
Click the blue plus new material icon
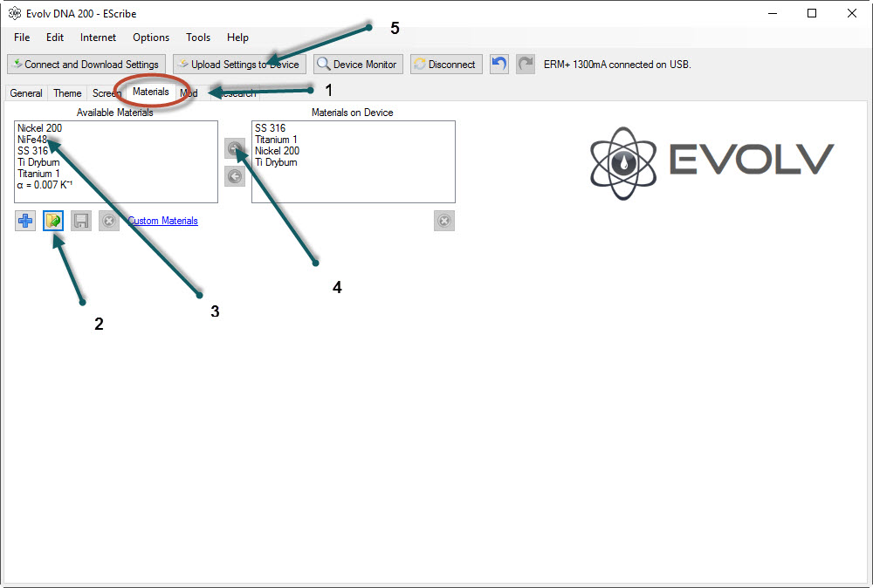[x=25, y=221]
